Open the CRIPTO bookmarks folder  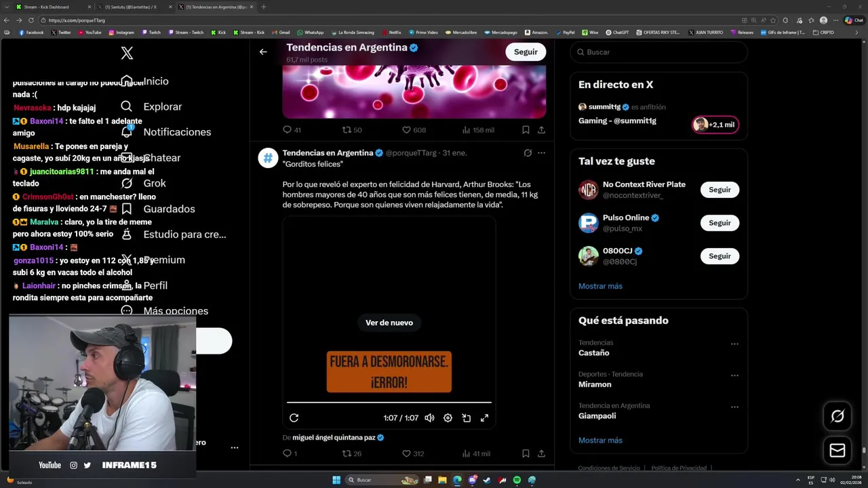[x=823, y=33]
